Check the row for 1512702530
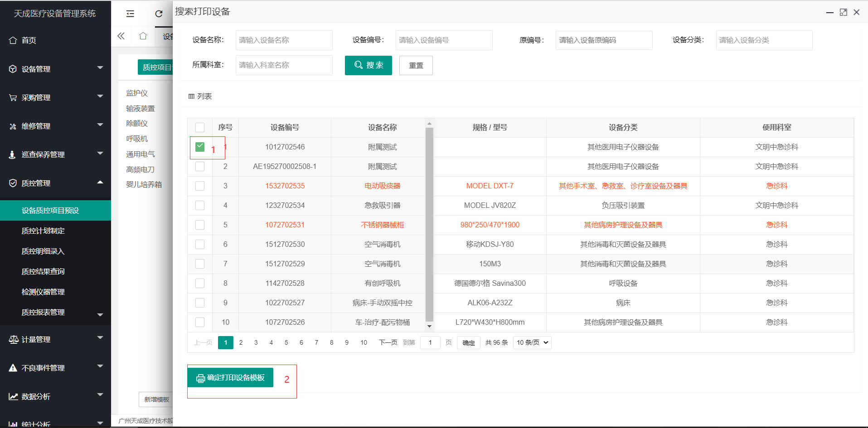Viewport: 868px width, 428px height. [200, 244]
